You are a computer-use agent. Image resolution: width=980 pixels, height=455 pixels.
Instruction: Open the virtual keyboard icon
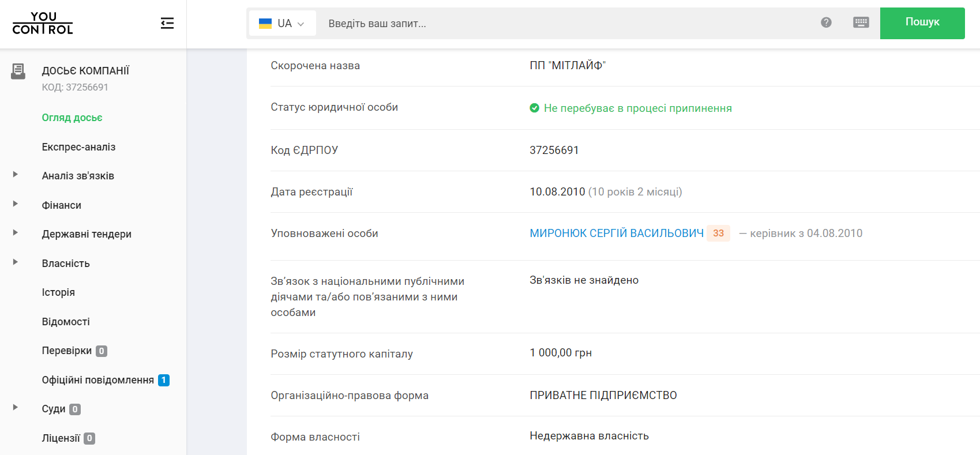861,22
